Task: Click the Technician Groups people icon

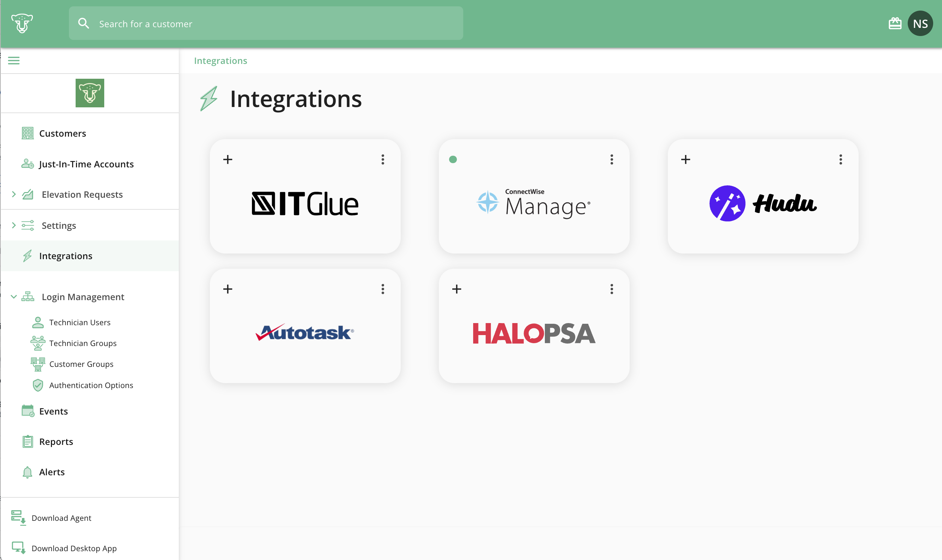Action: 38,343
